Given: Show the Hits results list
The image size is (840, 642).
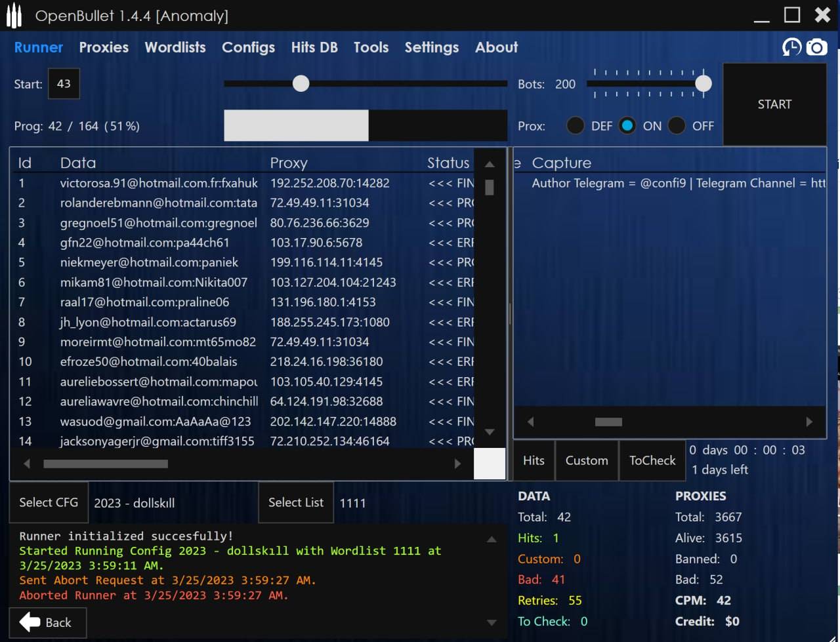Looking at the screenshot, I should (534, 460).
